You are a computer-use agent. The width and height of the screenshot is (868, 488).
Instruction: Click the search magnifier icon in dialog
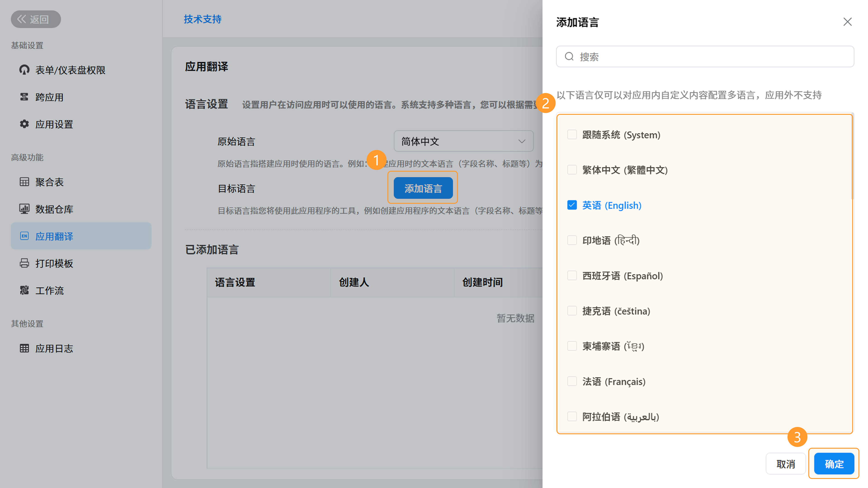pyautogui.click(x=569, y=56)
